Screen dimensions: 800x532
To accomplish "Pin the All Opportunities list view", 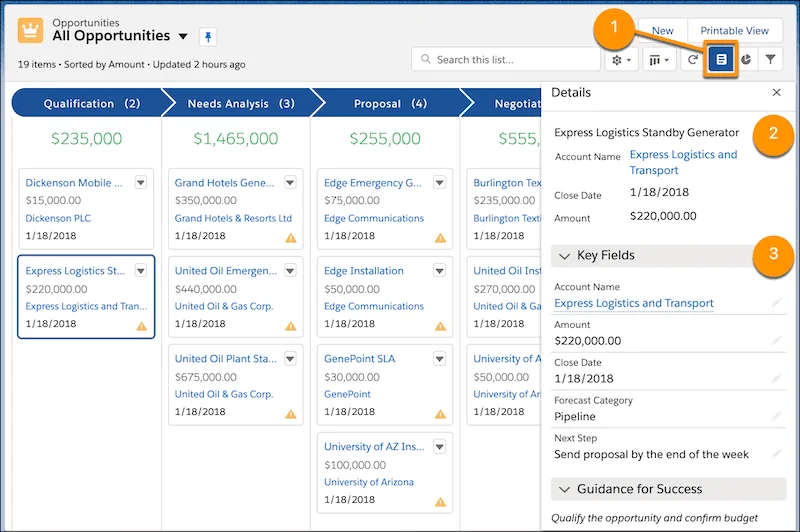I will (208, 37).
